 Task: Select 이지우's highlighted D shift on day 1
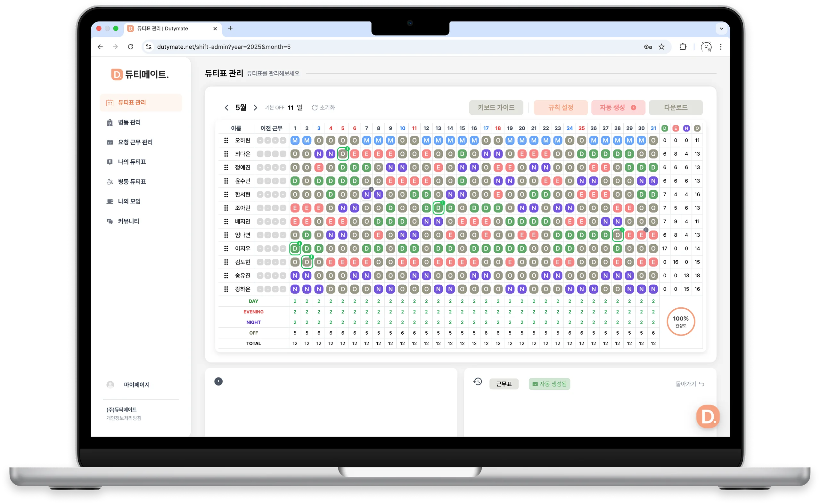tap(295, 249)
